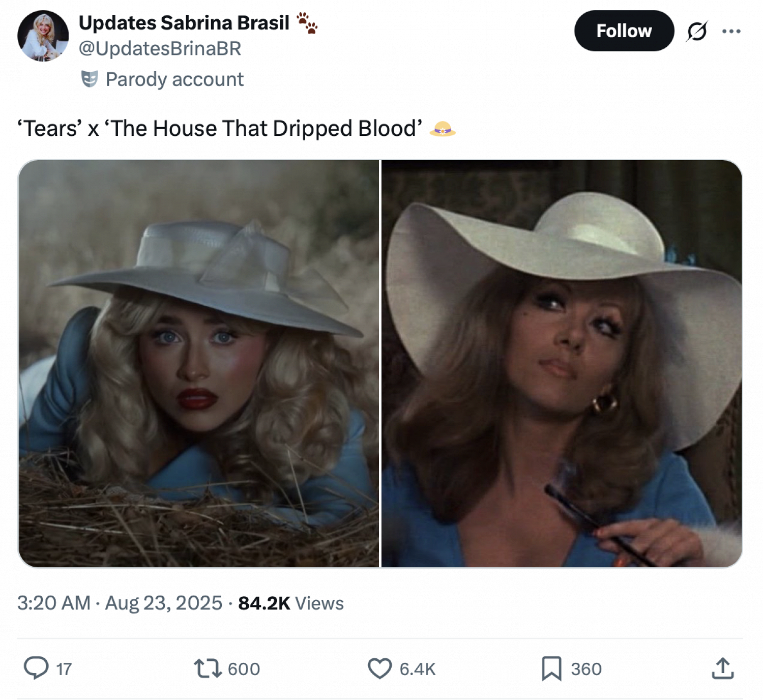Bookmark the post with the bookmark icon

pyautogui.click(x=551, y=668)
